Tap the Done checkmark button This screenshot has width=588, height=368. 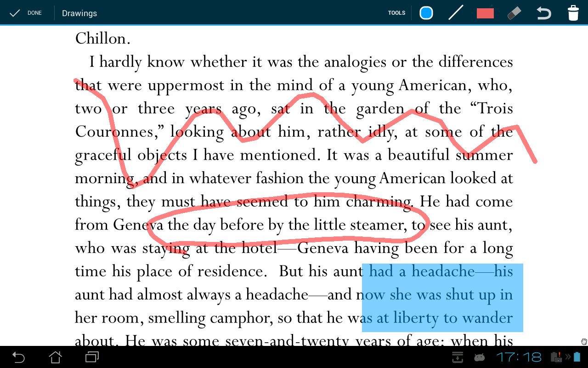pos(26,13)
